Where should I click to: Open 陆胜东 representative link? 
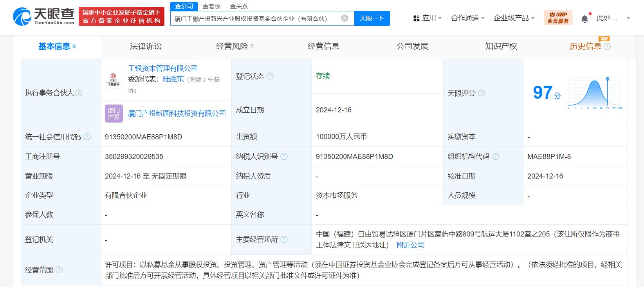coord(173,79)
